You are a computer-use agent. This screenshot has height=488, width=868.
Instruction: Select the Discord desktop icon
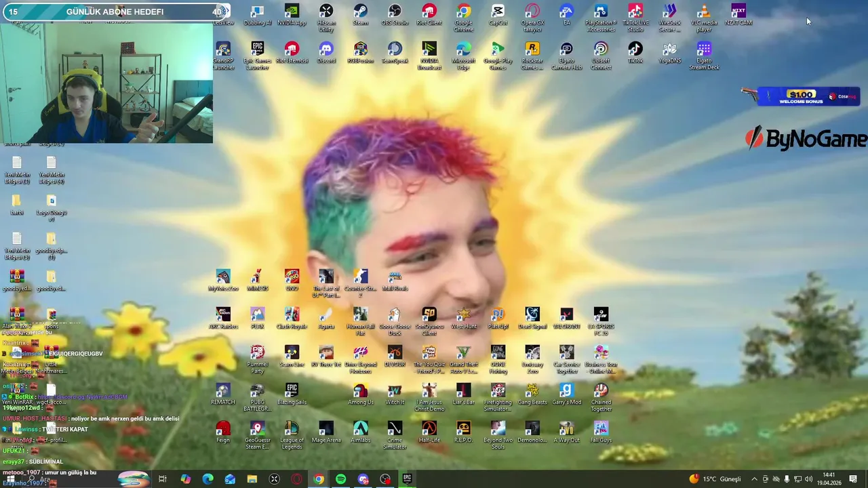(326, 53)
